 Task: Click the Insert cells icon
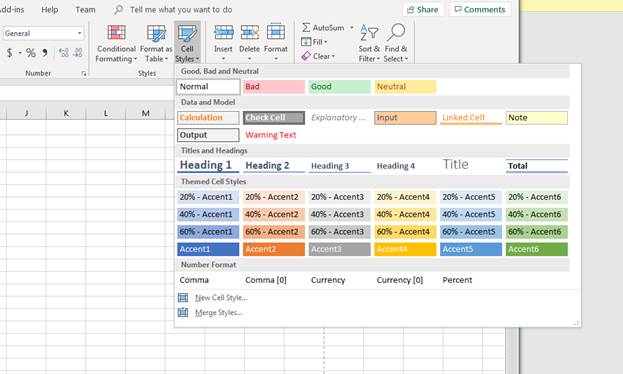click(223, 33)
